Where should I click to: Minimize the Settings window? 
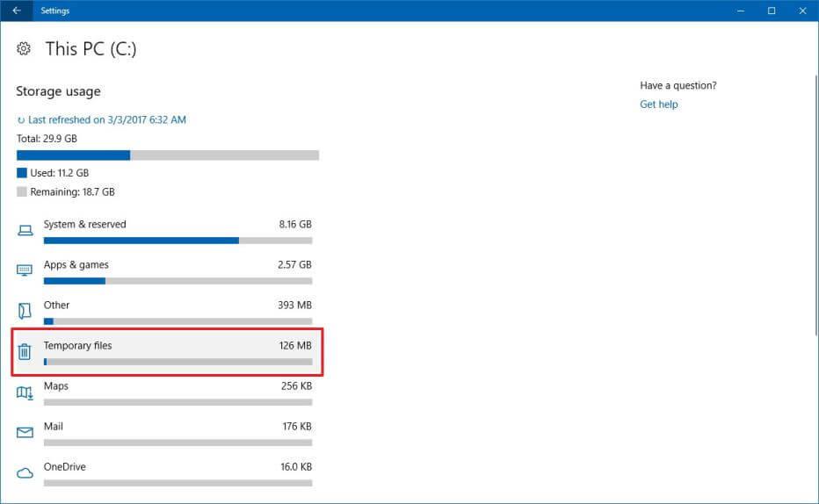coord(740,11)
